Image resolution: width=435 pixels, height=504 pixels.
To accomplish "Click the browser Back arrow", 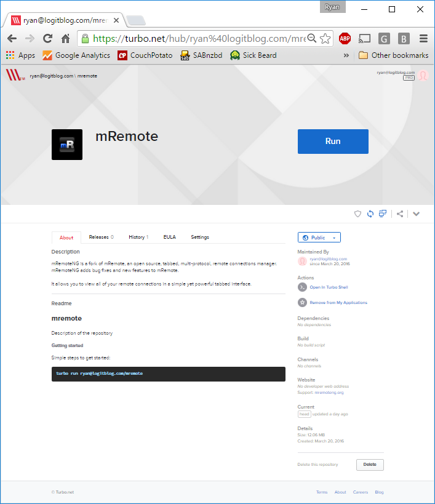I will [12, 39].
